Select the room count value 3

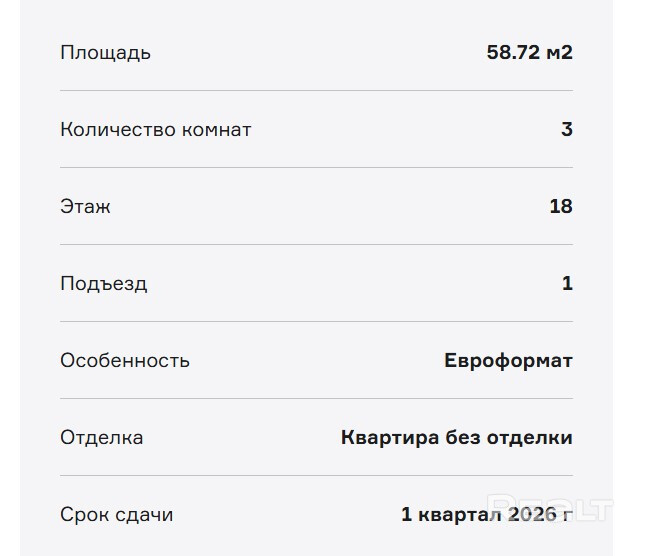coord(567,130)
